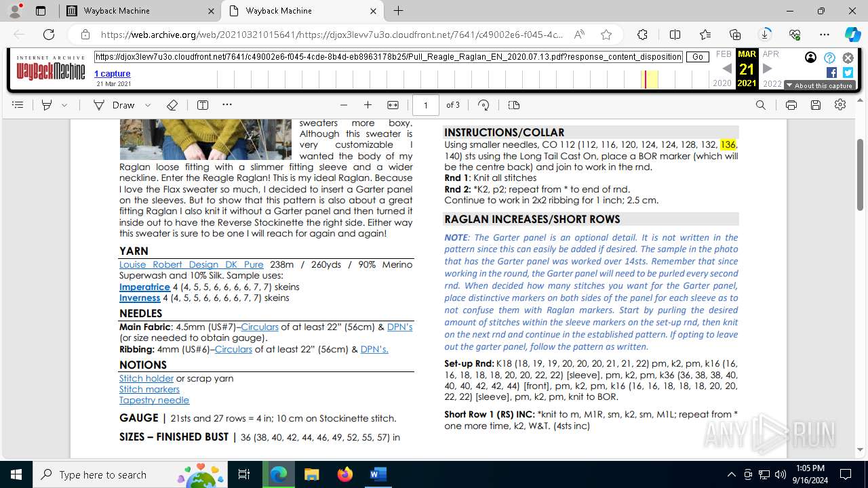This screenshot has width=868, height=488.
Task: Share capture on Twitter
Action: pyautogui.click(x=848, y=73)
